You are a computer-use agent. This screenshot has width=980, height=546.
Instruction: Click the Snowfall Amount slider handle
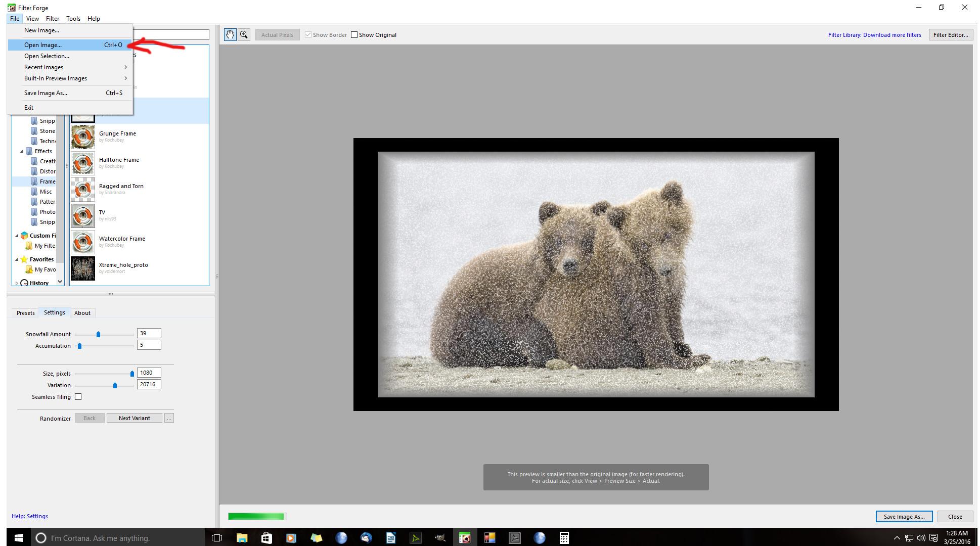click(x=98, y=334)
